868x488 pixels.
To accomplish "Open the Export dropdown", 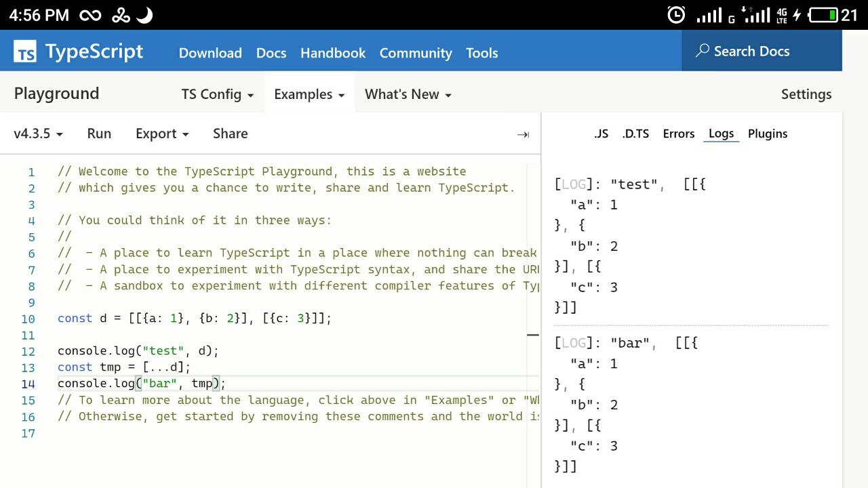I will 162,134.
